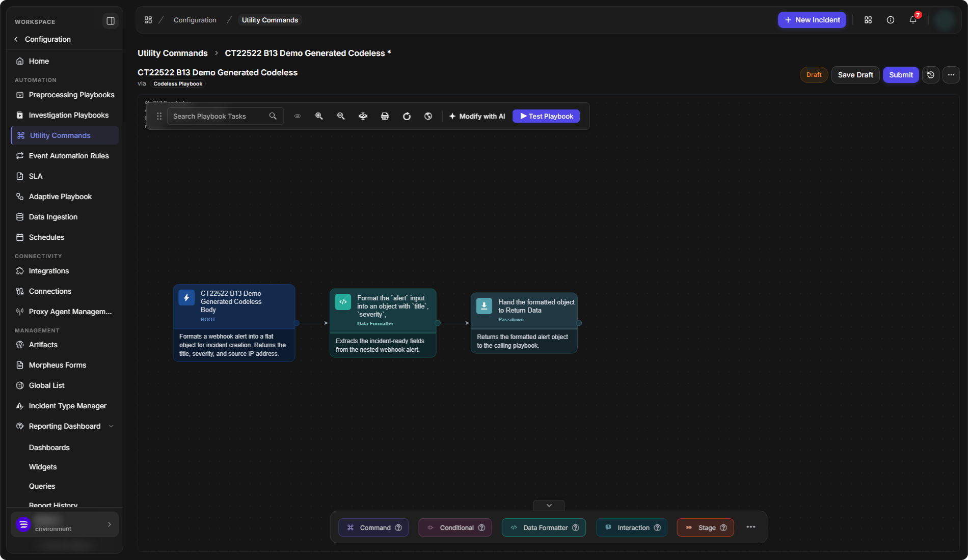Add an Interaction task from palette
The height and width of the screenshot is (560, 968).
tap(632, 527)
